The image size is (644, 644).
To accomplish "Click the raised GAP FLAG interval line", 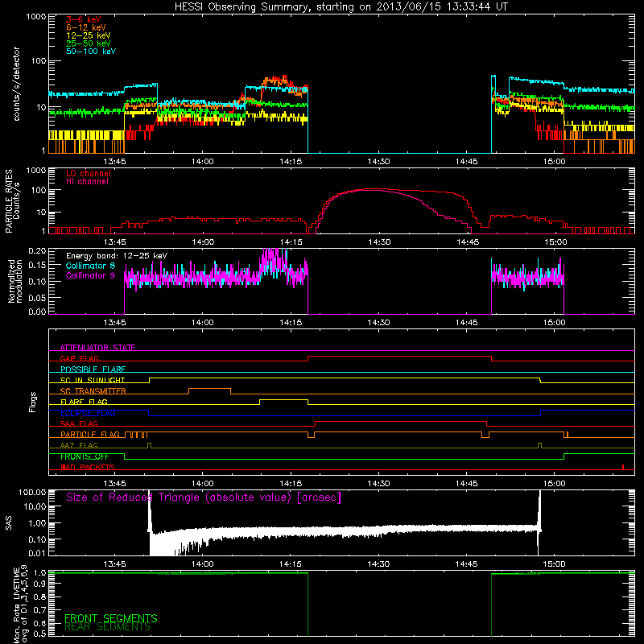I will pos(399,357).
